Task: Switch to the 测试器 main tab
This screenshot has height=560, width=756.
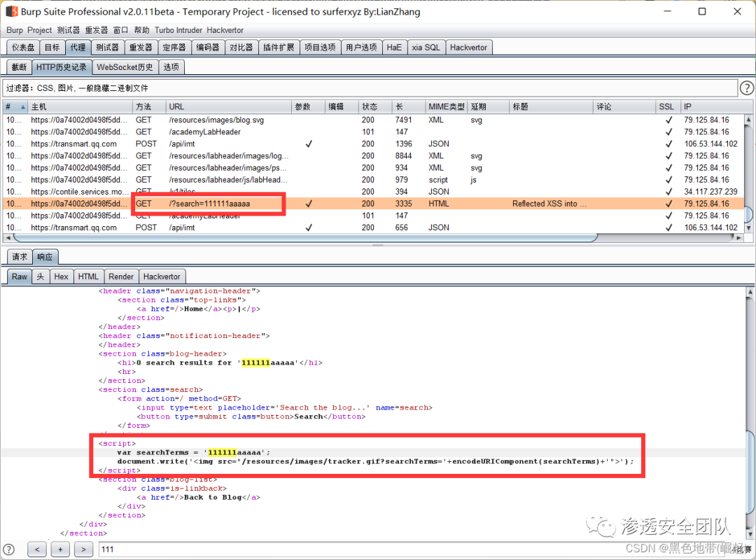Action: [107, 48]
